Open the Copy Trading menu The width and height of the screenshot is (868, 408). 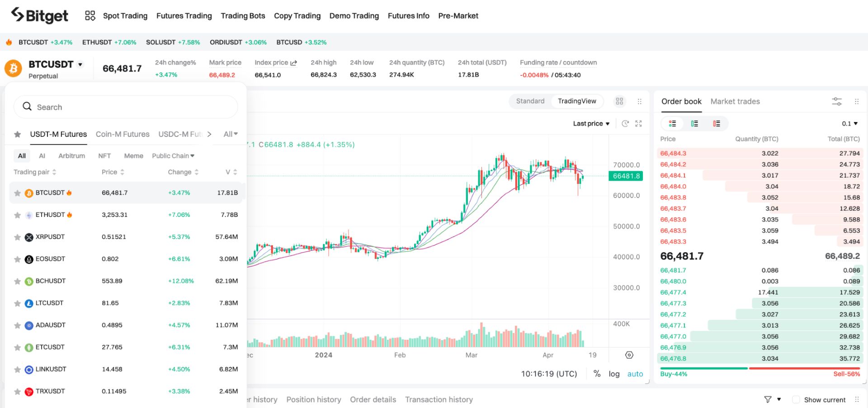[x=297, y=15]
